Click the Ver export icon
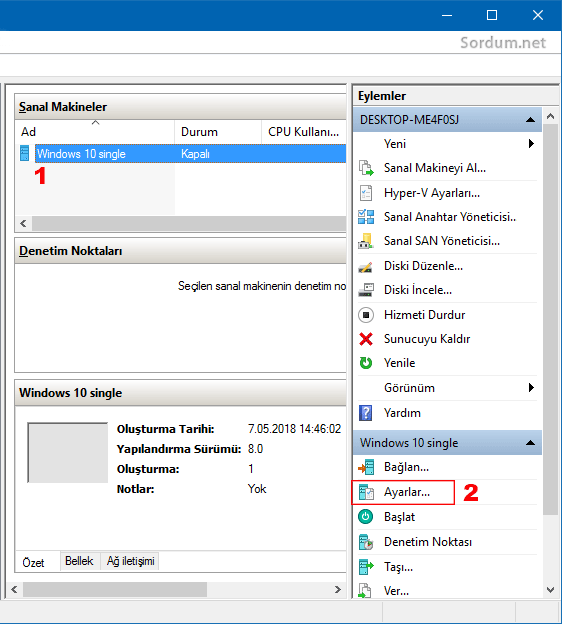The width and height of the screenshot is (562, 624). point(365,591)
